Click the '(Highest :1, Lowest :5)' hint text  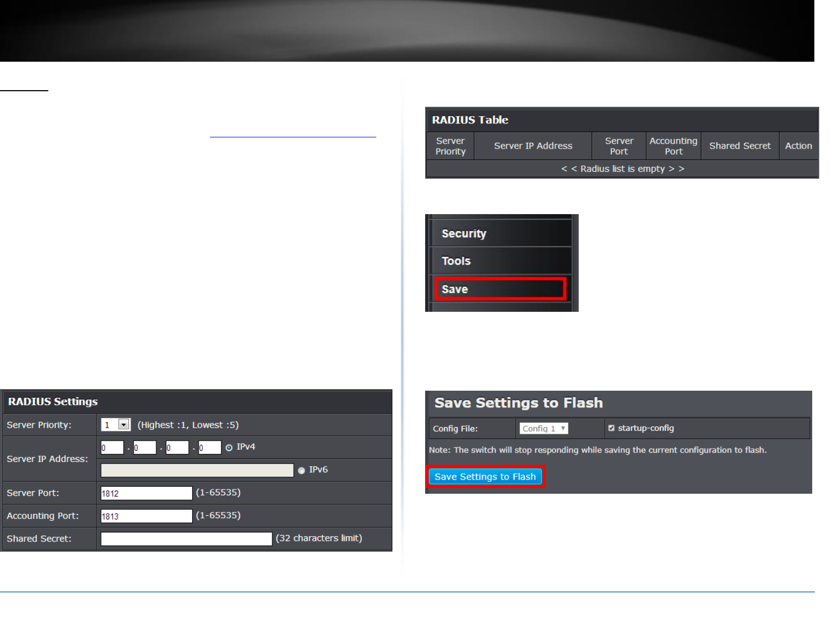pyautogui.click(x=188, y=425)
